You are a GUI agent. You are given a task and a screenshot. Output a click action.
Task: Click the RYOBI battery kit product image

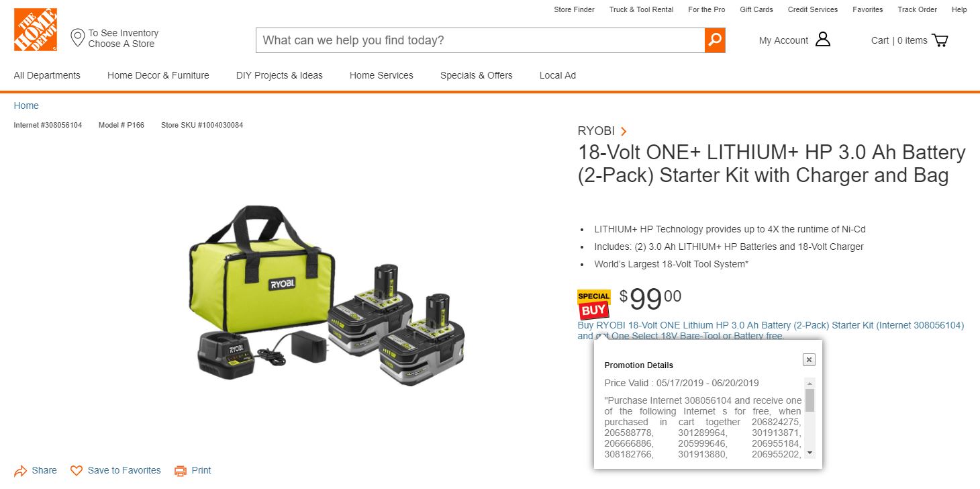pos(328,296)
